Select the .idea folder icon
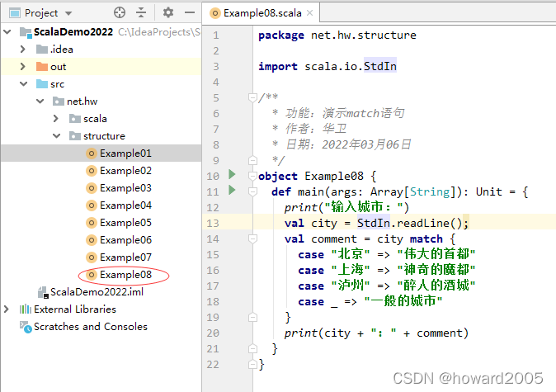The width and height of the screenshot is (556, 392). pyautogui.click(x=42, y=49)
